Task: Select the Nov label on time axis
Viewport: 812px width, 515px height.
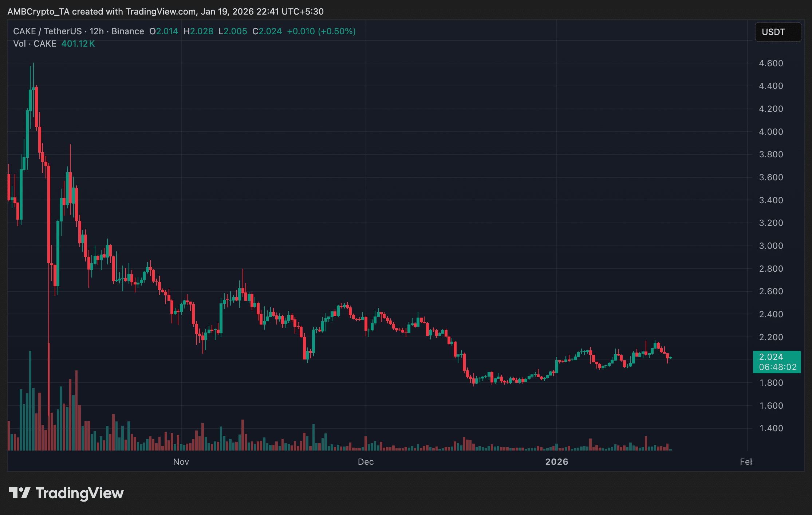Action: click(181, 462)
